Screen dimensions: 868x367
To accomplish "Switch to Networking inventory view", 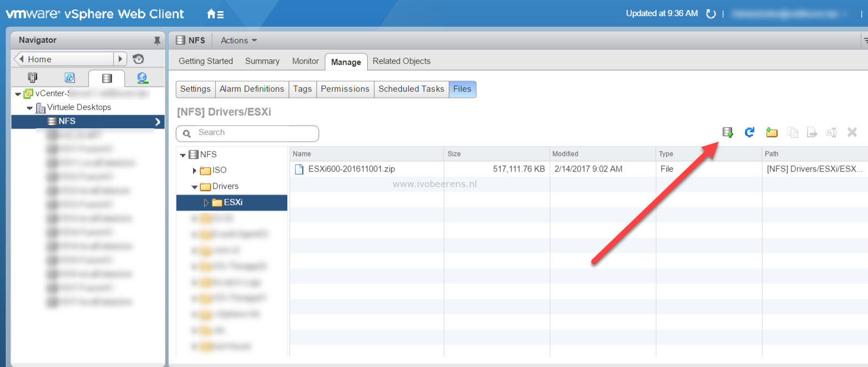I will coord(143,78).
